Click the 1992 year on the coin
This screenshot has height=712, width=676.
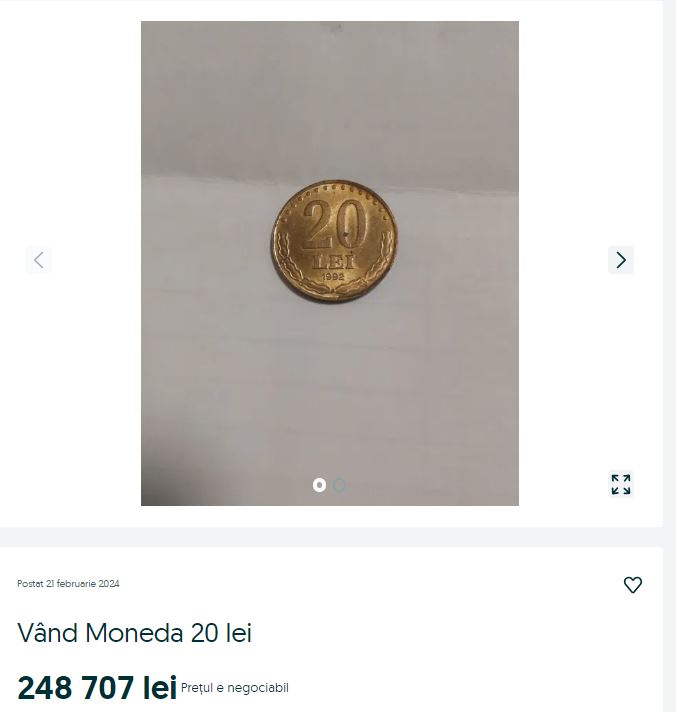point(333,276)
